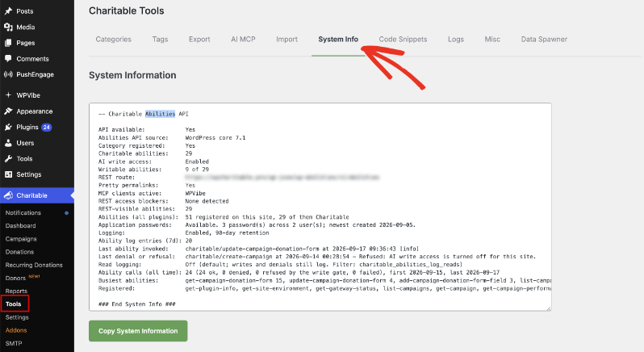Open the SMTP submenu item
The width and height of the screenshot is (644, 352).
pos(14,343)
